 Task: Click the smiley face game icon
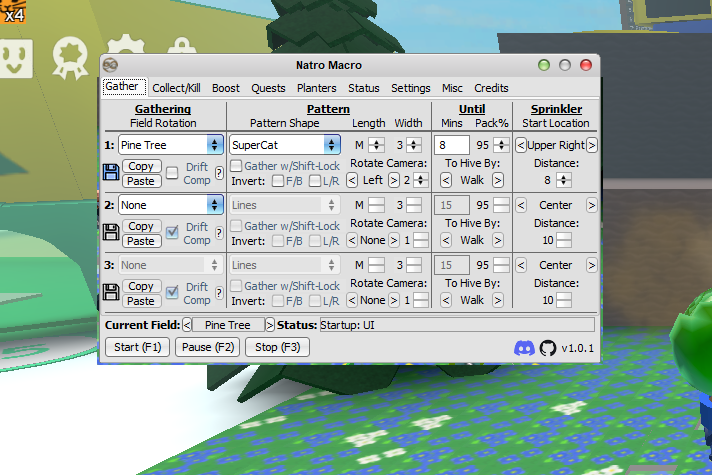(16, 59)
